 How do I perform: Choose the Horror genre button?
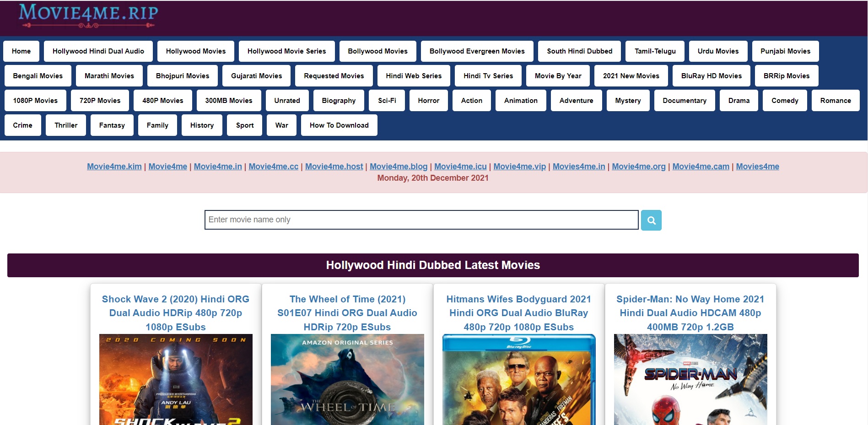pyautogui.click(x=428, y=101)
